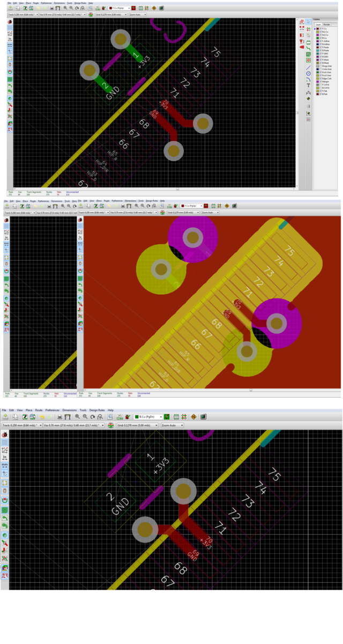Open Zoom Auto dropdown in top window
The image size is (343, 644).
138,14
